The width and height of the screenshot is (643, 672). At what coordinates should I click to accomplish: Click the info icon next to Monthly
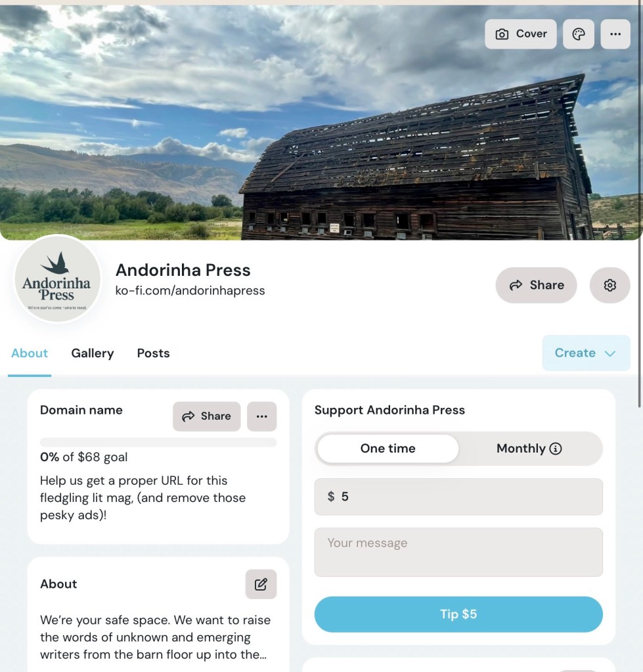[555, 448]
